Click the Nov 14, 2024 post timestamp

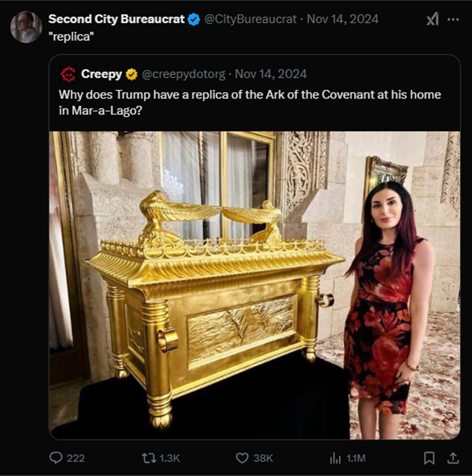343,19
